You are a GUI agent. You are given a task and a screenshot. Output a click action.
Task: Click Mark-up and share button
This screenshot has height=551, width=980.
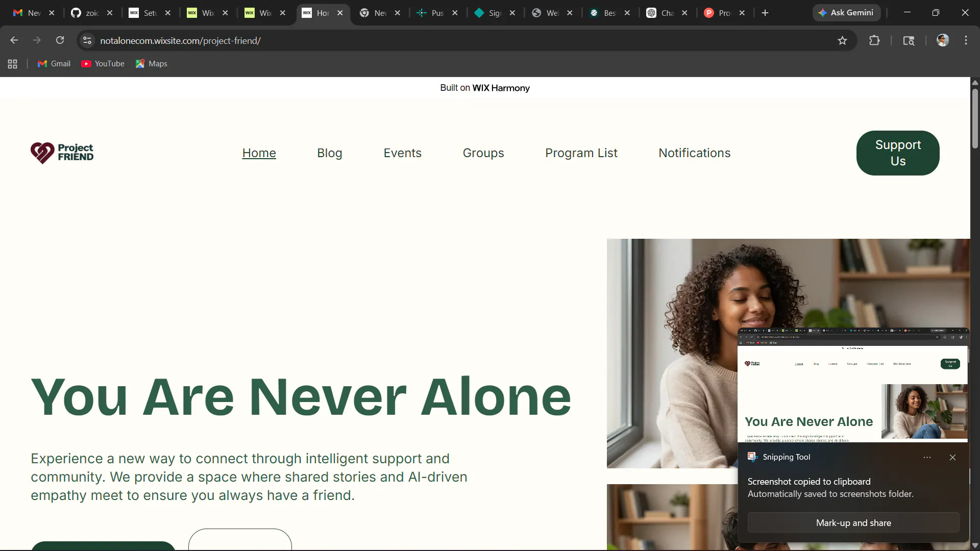[x=853, y=523]
